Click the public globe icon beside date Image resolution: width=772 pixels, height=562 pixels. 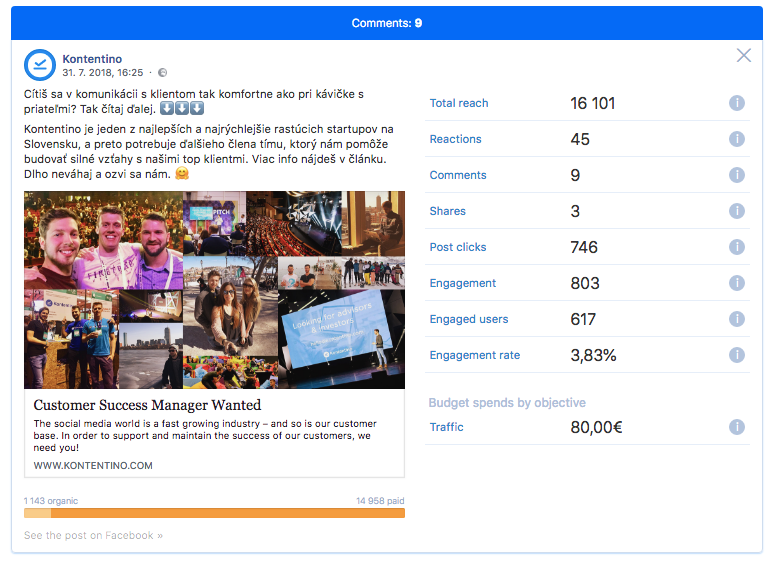(x=162, y=73)
